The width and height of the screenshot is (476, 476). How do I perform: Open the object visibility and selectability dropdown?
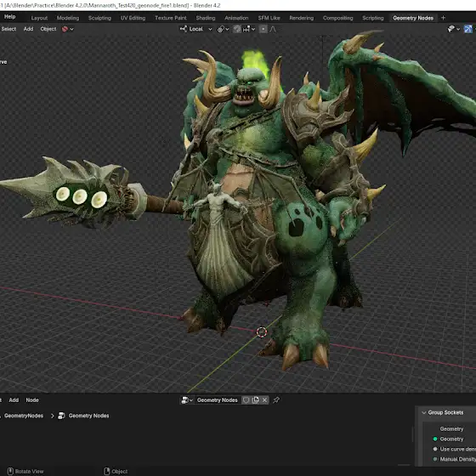click(x=454, y=29)
